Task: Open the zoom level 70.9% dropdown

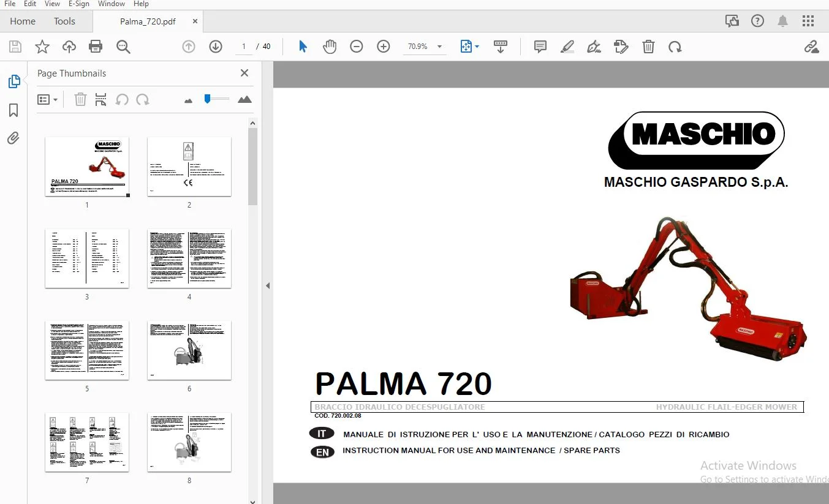Action: 425,47
